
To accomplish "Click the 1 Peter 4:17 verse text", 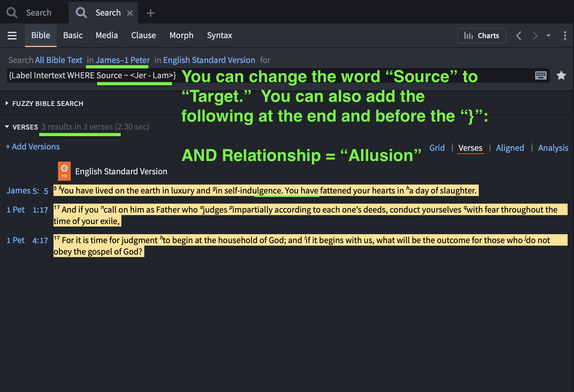I will 311,246.
